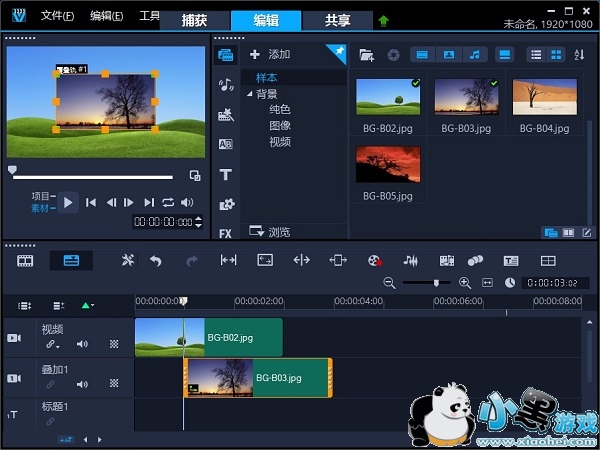
Task: Open the Overlay/Graphics library icon
Action: 227,204
